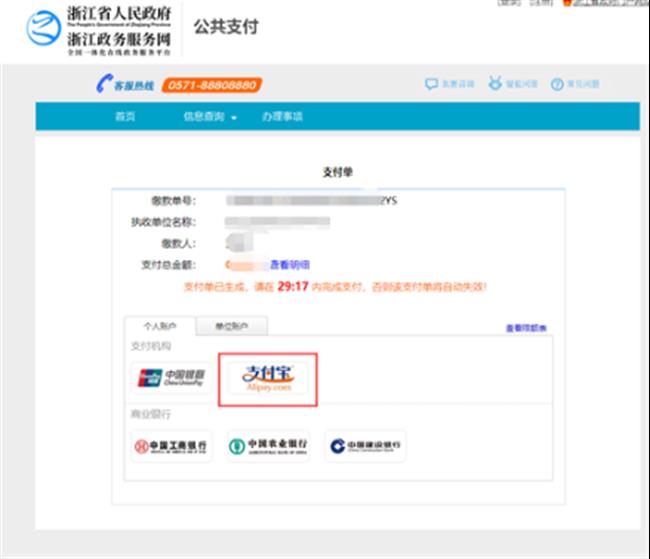Open the feedback chat bubble icon
The image size is (650, 559).
pos(431,85)
